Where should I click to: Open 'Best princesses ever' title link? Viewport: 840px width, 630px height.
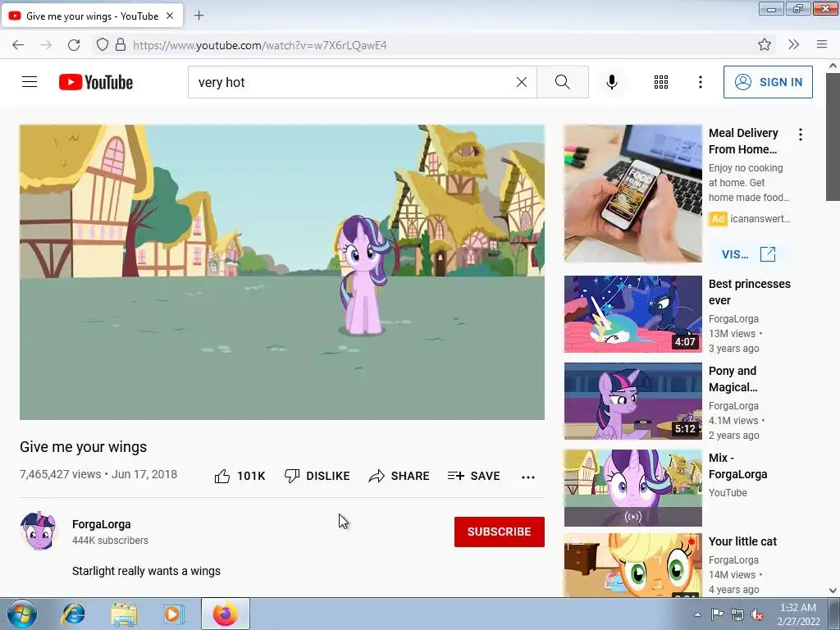(750, 292)
